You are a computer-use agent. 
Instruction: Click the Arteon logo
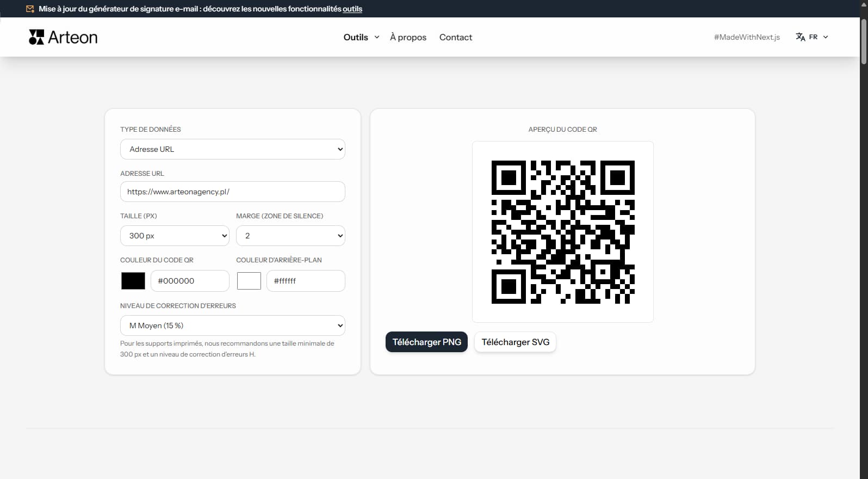coord(63,37)
